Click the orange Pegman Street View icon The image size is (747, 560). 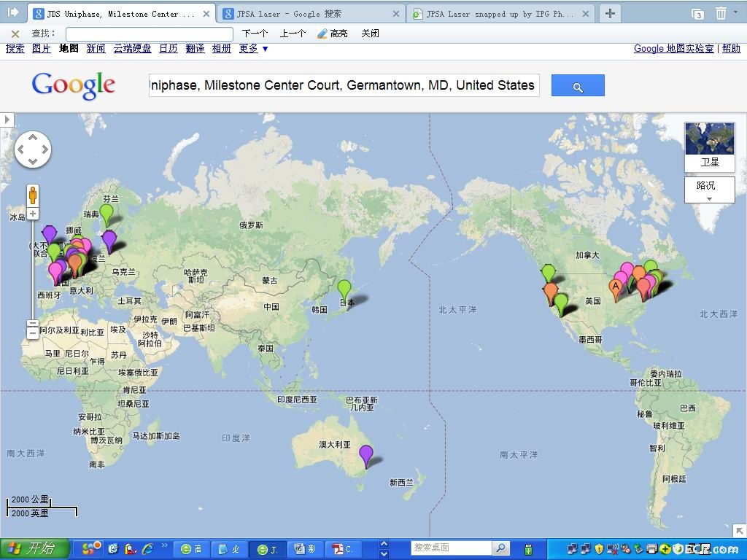[33, 195]
